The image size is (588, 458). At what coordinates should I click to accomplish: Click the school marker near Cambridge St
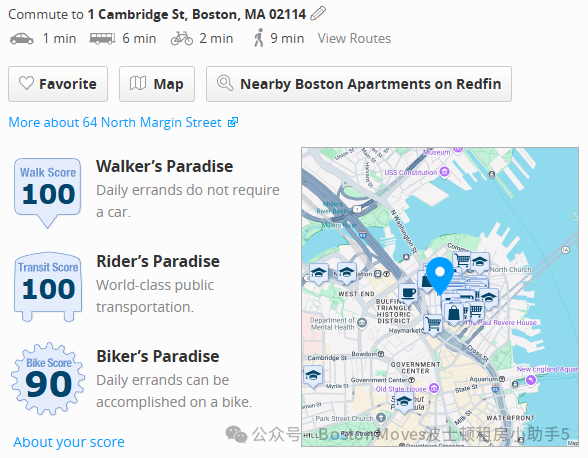(x=313, y=376)
